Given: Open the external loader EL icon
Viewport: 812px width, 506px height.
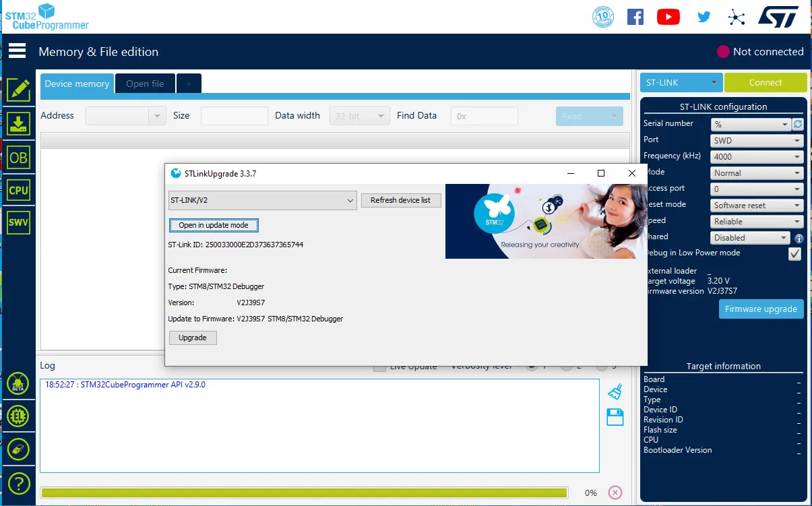Looking at the screenshot, I should coord(18,416).
